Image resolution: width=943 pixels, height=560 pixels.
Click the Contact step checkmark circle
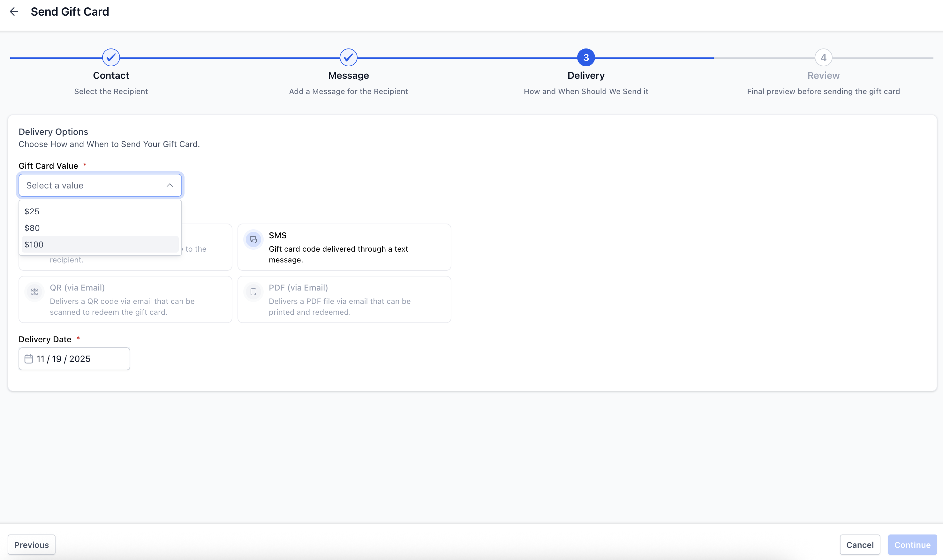111,58
